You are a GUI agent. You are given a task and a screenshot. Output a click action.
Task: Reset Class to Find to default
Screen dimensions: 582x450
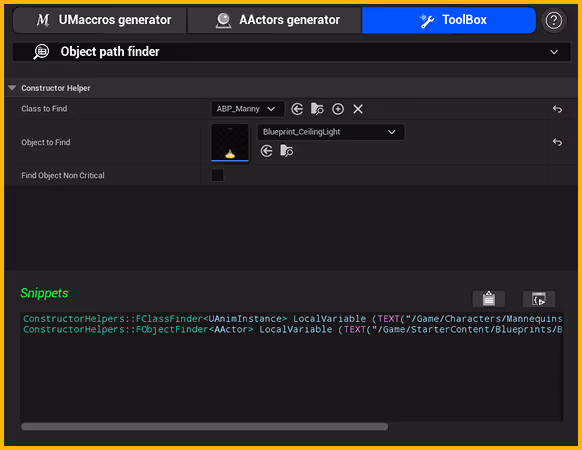557,109
